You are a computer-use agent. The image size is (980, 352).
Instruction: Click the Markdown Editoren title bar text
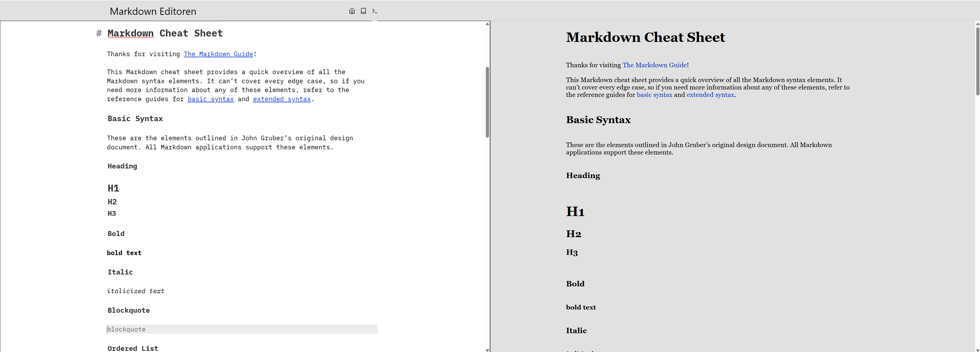coord(152,11)
